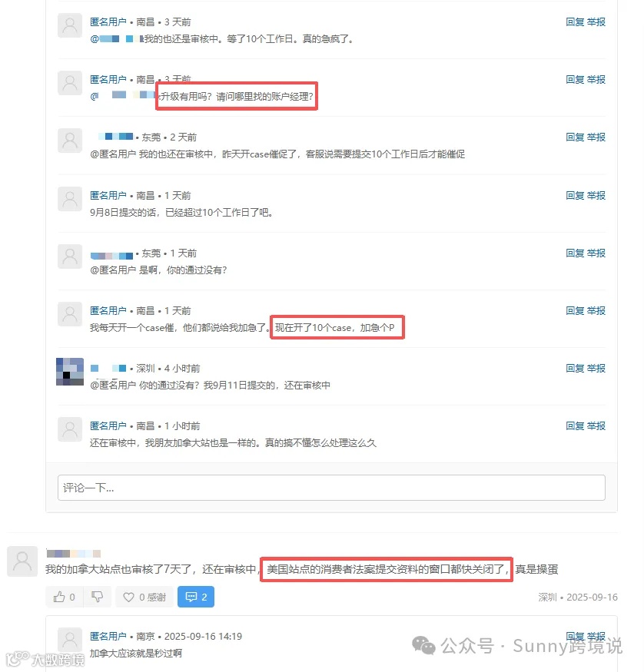Toggle the blue comments button showing 2

pos(196,597)
